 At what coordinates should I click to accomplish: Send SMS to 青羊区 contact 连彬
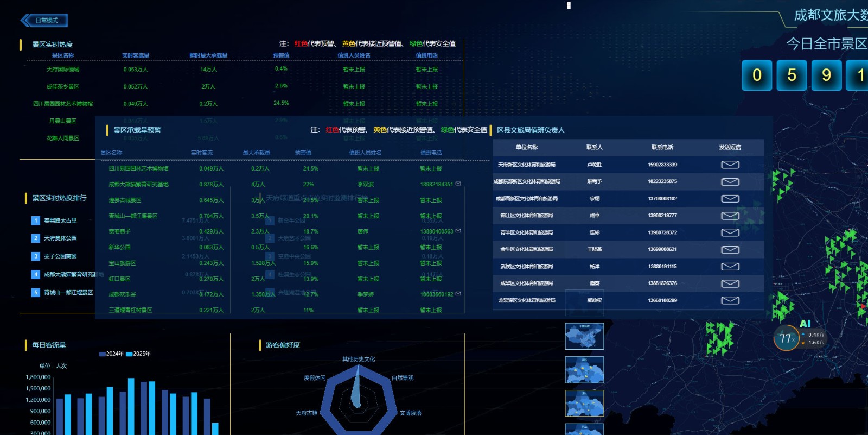(730, 232)
